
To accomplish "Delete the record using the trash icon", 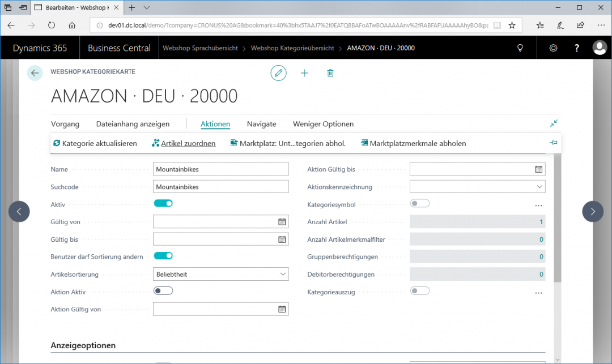I will coord(330,73).
